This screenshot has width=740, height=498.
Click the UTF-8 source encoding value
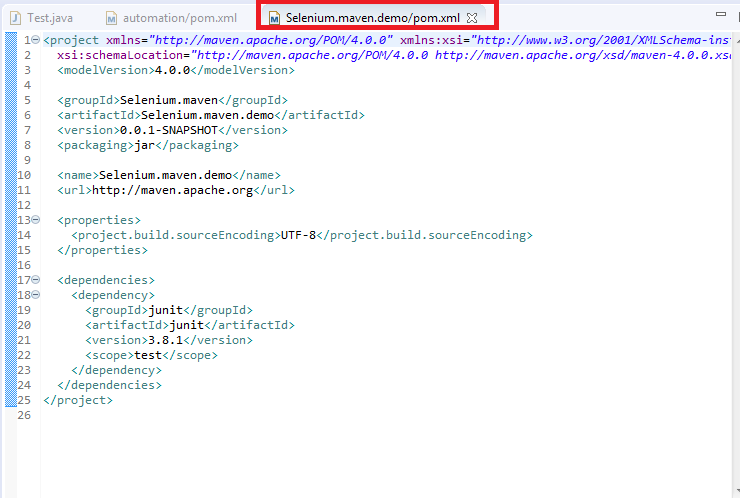pyautogui.click(x=298, y=235)
